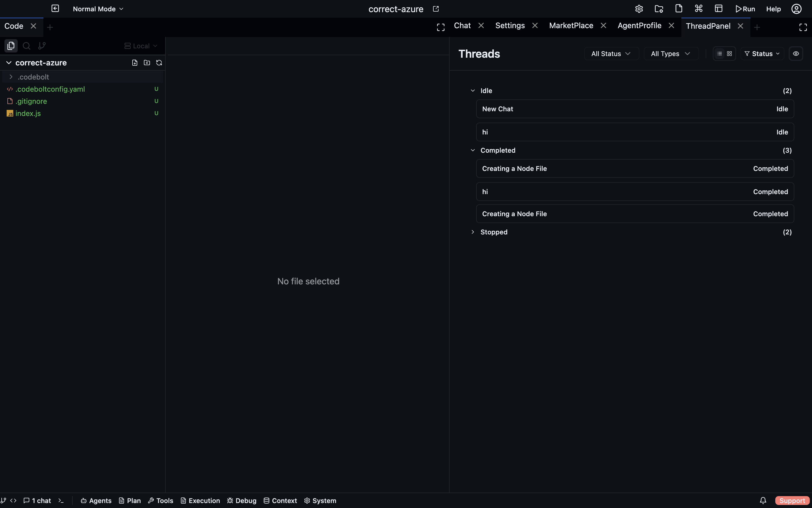
Task: Click the red Support button
Action: click(792, 501)
